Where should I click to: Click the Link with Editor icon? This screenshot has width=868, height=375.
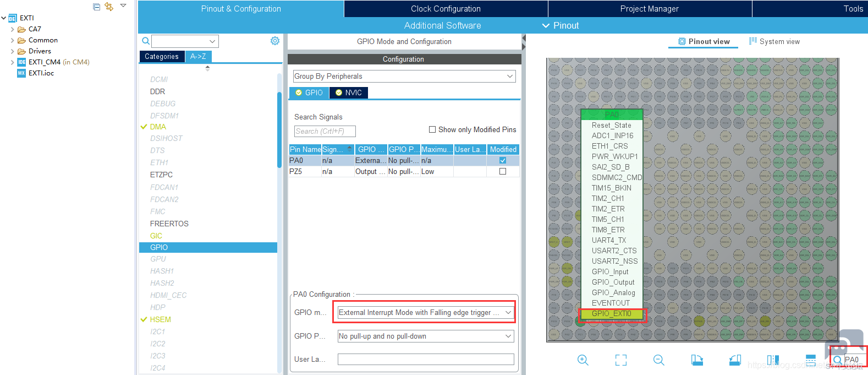coord(109,7)
